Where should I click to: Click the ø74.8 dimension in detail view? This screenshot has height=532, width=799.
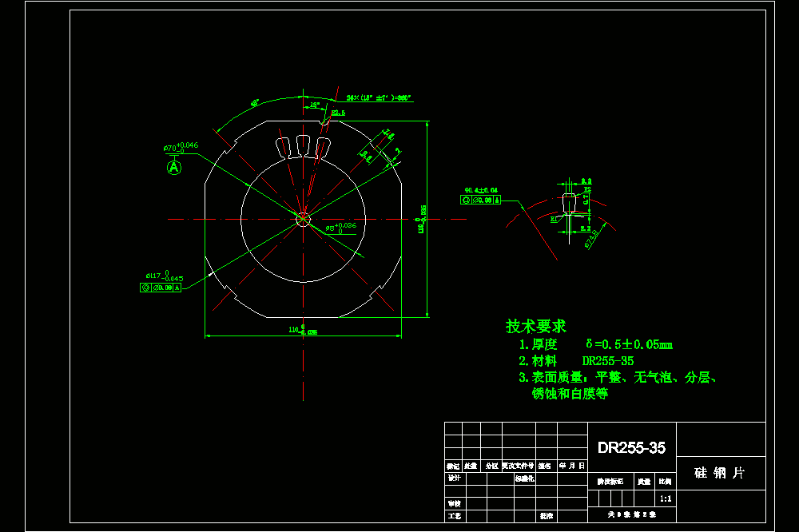(591, 239)
